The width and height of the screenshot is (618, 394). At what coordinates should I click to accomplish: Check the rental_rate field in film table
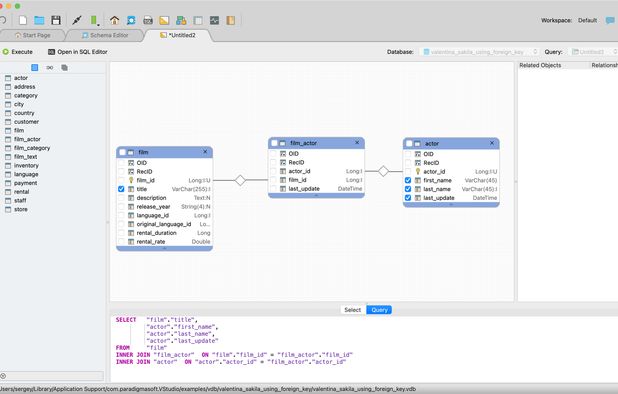point(121,242)
